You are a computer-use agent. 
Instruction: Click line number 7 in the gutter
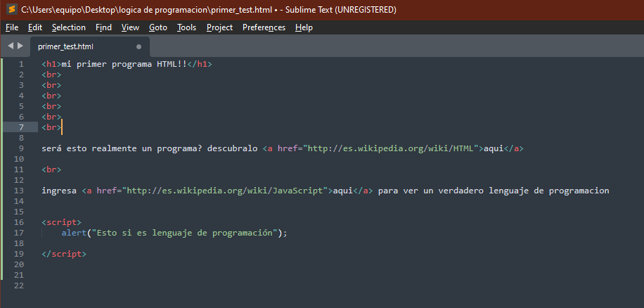[x=21, y=127]
